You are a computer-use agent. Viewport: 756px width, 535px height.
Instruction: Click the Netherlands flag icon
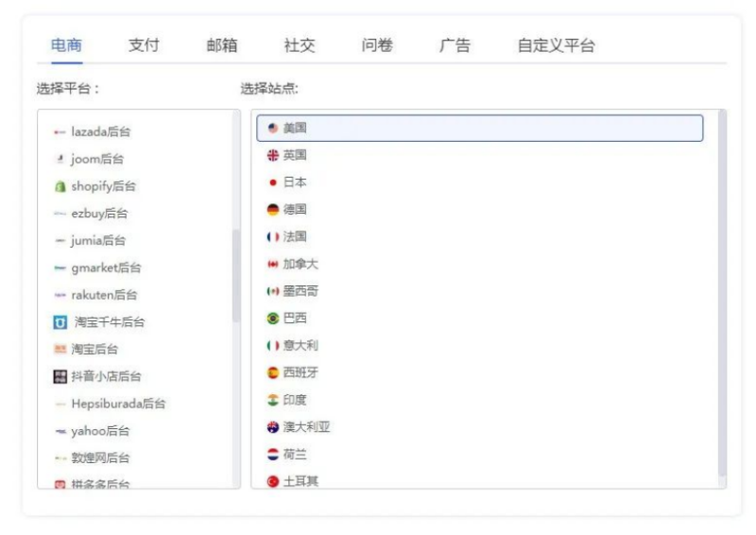[x=273, y=455]
